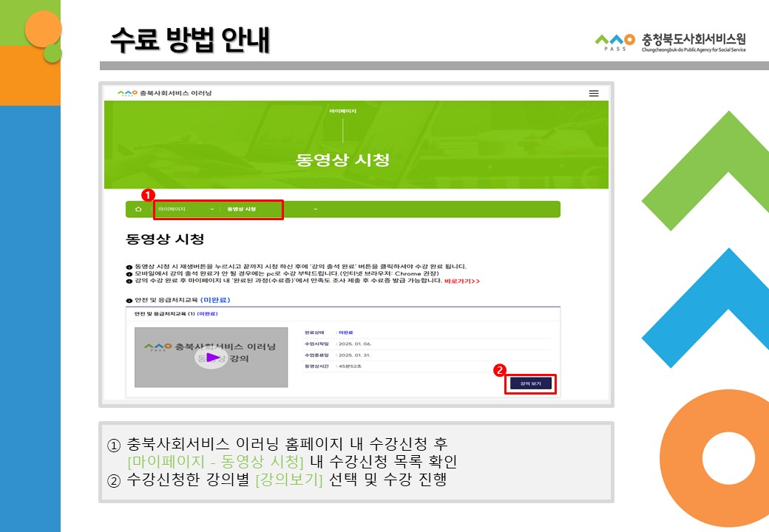Open the hamburger menu icon
The width and height of the screenshot is (769, 532).
(594, 93)
